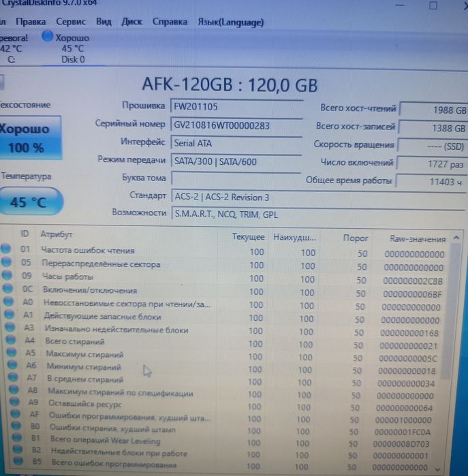Image resolution: width=468 pixels, height=476 pixels.
Task: Open the Вид menu
Action: pyautogui.click(x=104, y=22)
